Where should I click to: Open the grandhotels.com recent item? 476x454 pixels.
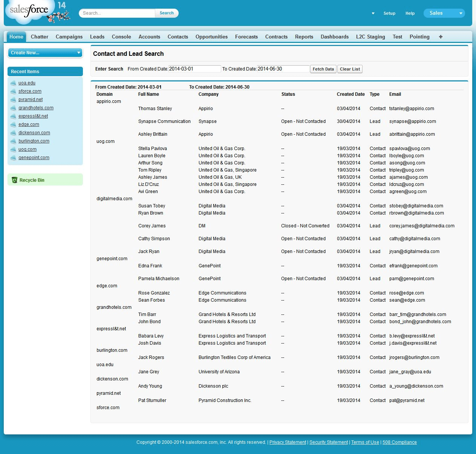click(x=36, y=108)
